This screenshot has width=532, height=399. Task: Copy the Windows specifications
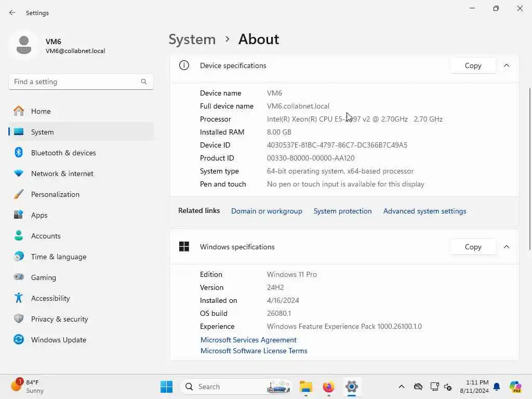[473, 247]
